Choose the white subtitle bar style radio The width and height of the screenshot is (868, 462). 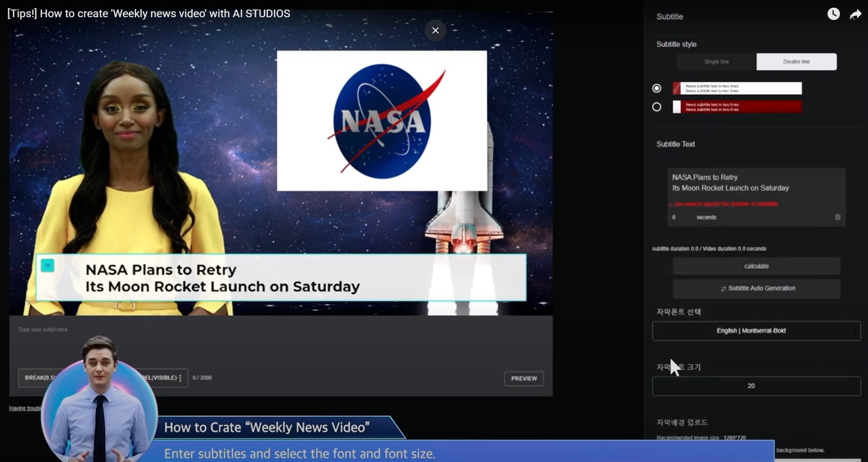pos(657,88)
